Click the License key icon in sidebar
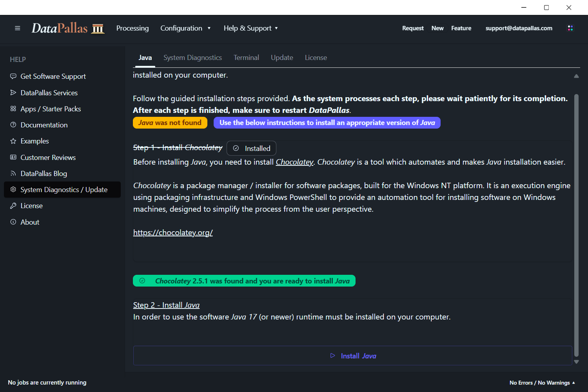The image size is (588, 392). 13,205
